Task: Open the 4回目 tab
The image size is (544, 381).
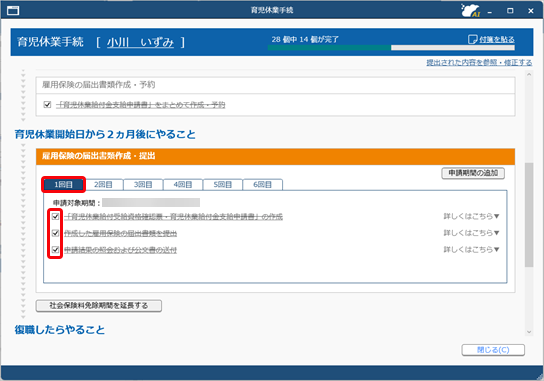Action: [x=183, y=185]
